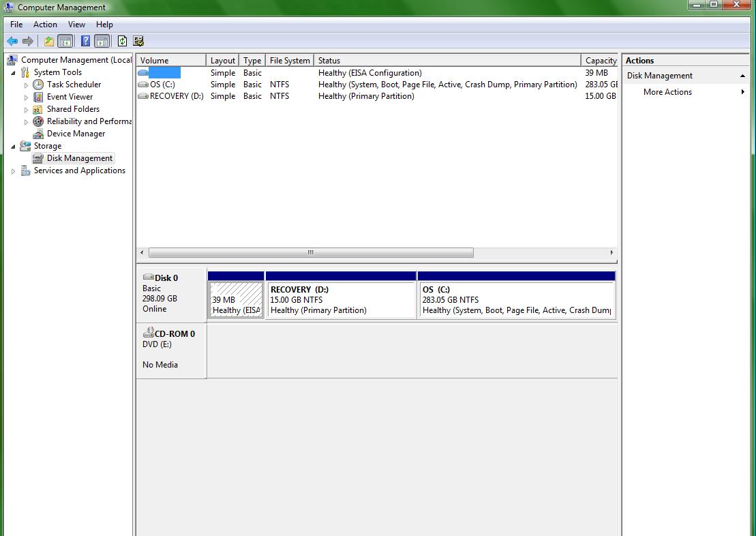The image size is (756, 536).
Task: Sort by the Layout column header
Action: (222, 60)
